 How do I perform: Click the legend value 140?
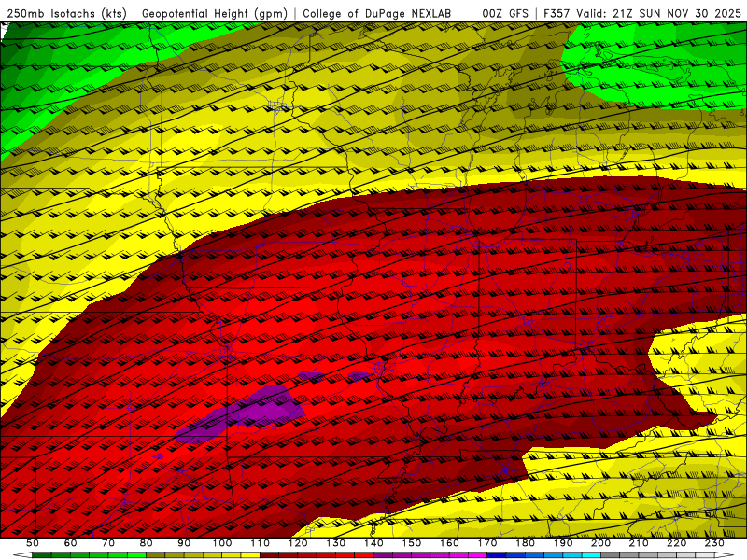pyautogui.click(x=374, y=543)
